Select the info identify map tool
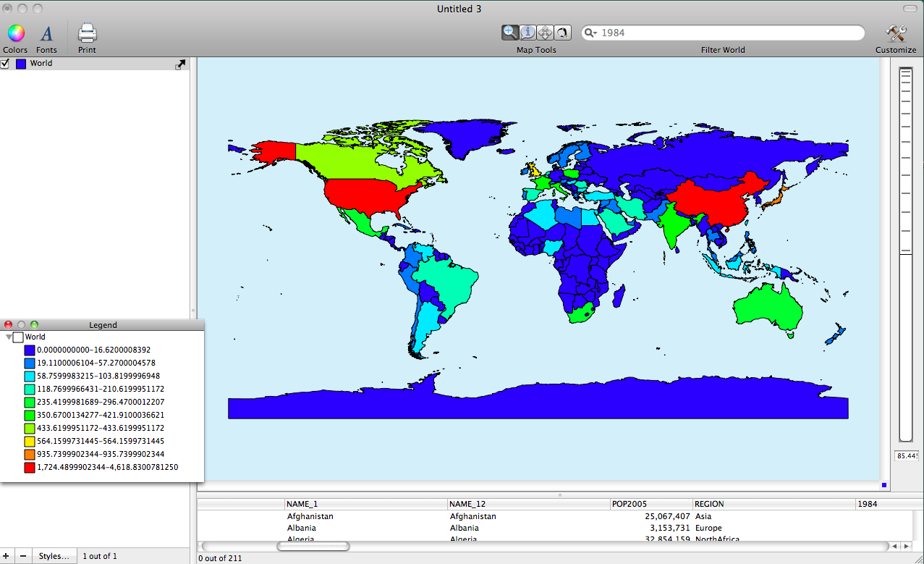This screenshot has height=564, width=924. (527, 33)
